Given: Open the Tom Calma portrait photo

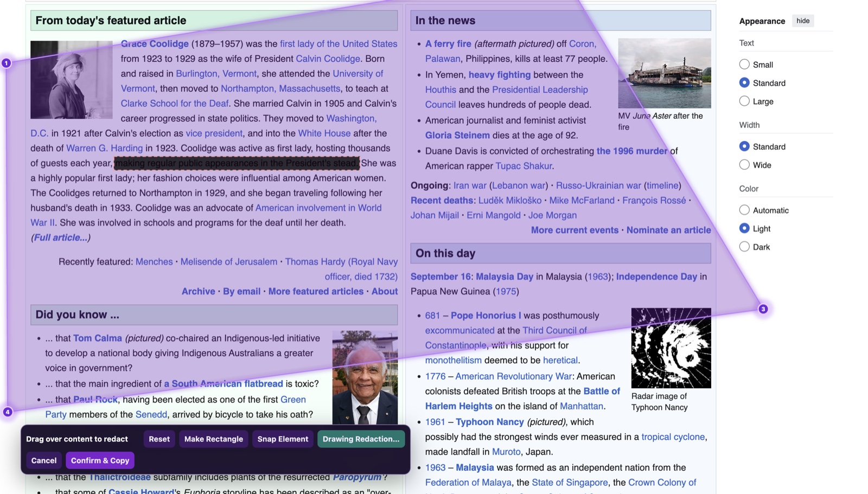Looking at the screenshot, I should [365, 377].
